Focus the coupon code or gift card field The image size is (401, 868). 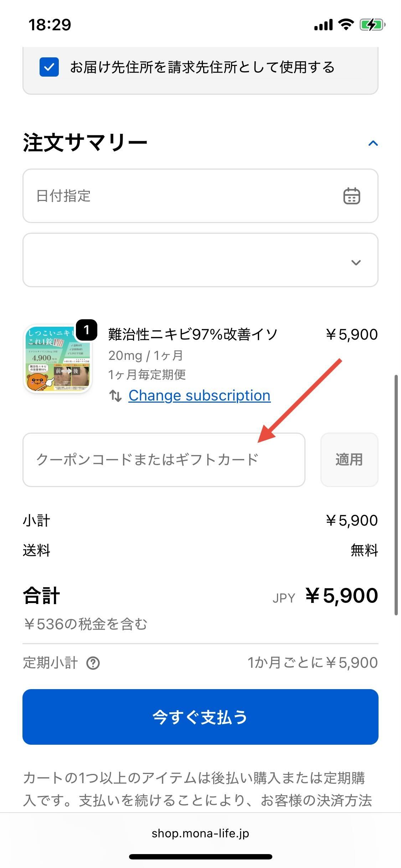click(164, 460)
